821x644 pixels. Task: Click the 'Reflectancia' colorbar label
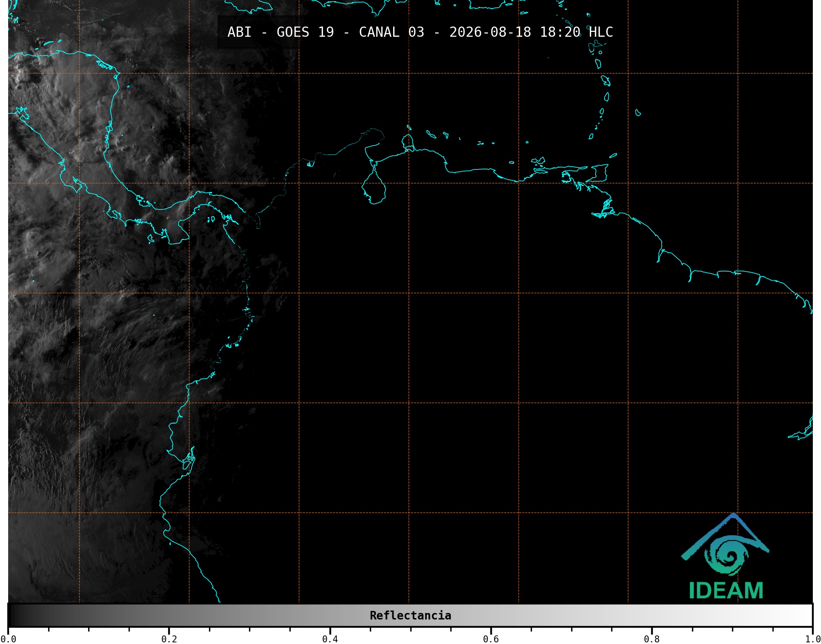coord(410,615)
